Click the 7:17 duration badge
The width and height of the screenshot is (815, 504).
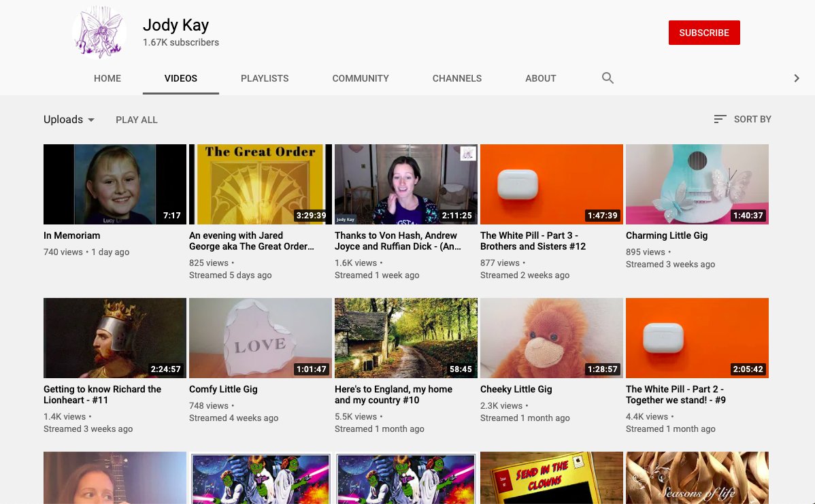coord(172,215)
